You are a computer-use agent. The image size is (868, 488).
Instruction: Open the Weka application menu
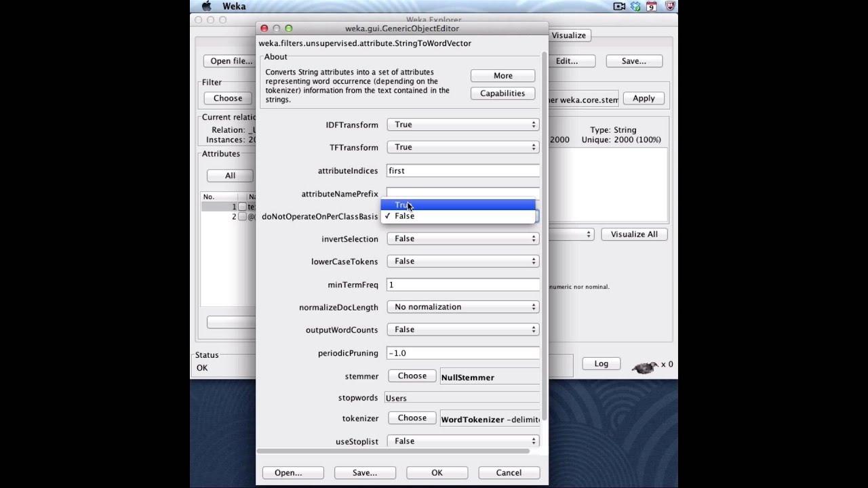(x=234, y=6)
